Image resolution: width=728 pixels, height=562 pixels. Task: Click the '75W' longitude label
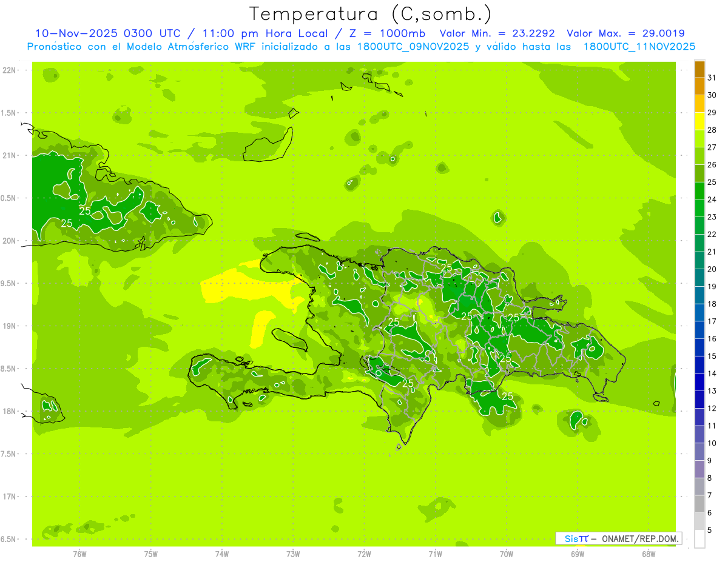(x=151, y=554)
